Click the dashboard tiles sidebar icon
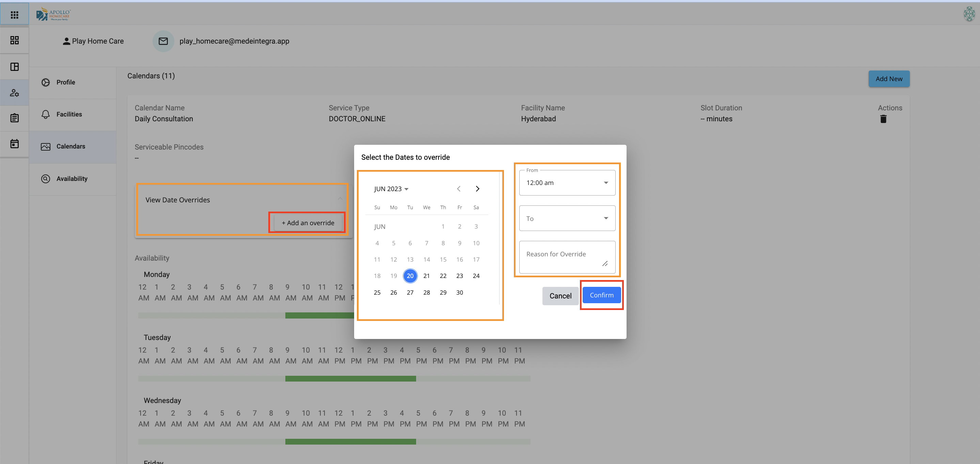The width and height of the screenshot is (980, 464). [x=14, y=40]
